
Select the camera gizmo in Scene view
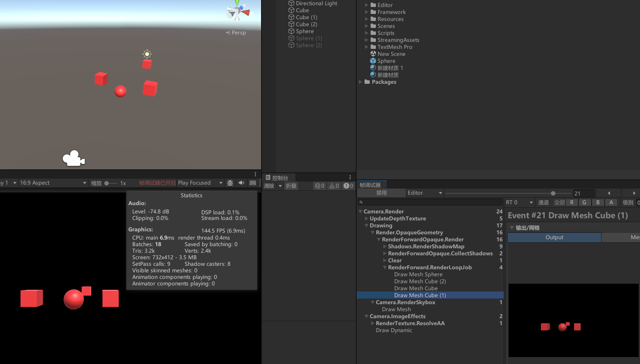pyautogui.click(x=73, y=158)
